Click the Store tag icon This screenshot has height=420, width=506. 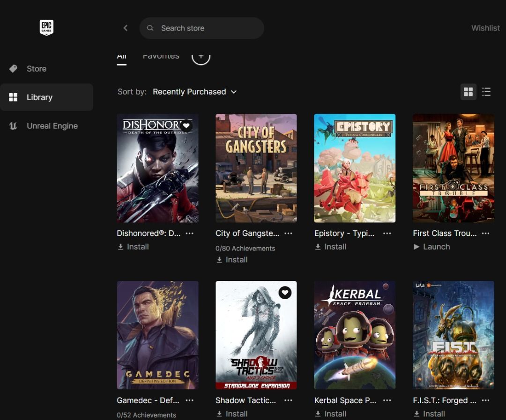point(13,69)
